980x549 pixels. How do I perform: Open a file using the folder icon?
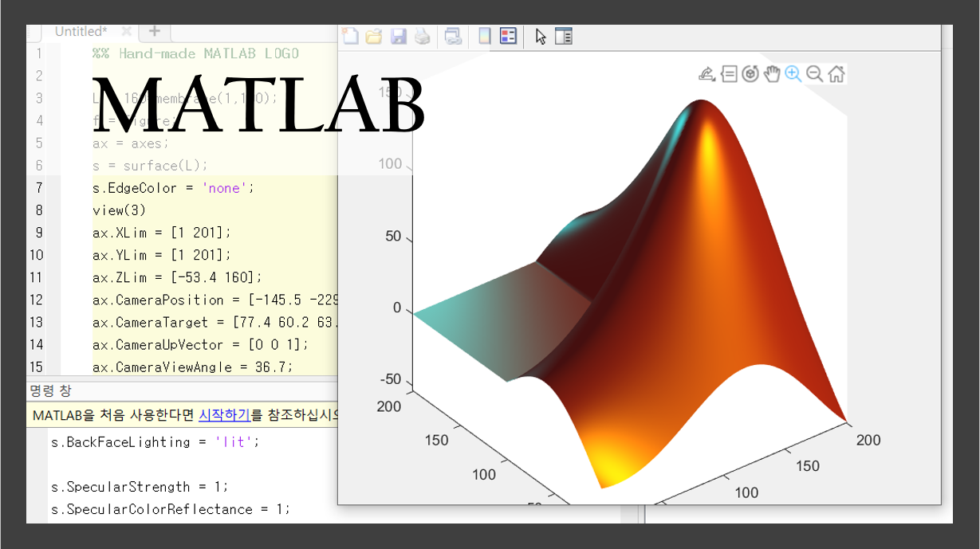pos(374,36)
